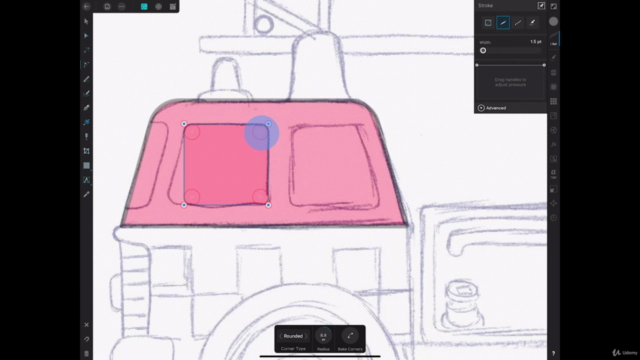The image size is (640, 360).
Task: Switch to the Export persona
Action: click(x=173, y=7)
